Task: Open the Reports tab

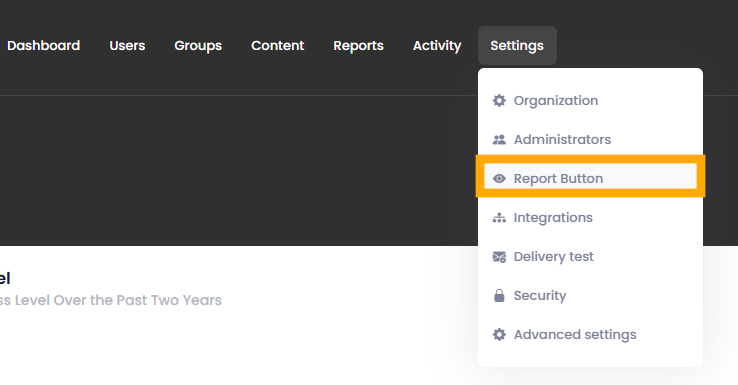Action: [x=359, y=46]
